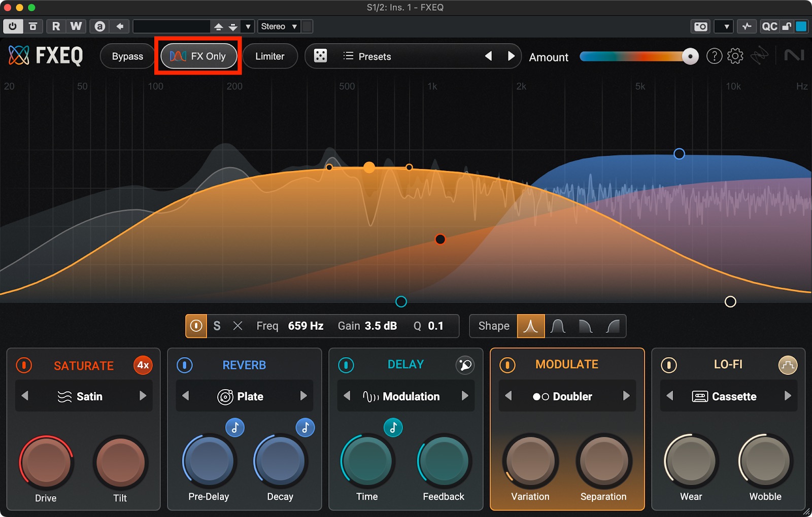Click the Lo-Fi stepped wave icon
Image resolution: width=812 pixels, height=517 pixels.
788,365
